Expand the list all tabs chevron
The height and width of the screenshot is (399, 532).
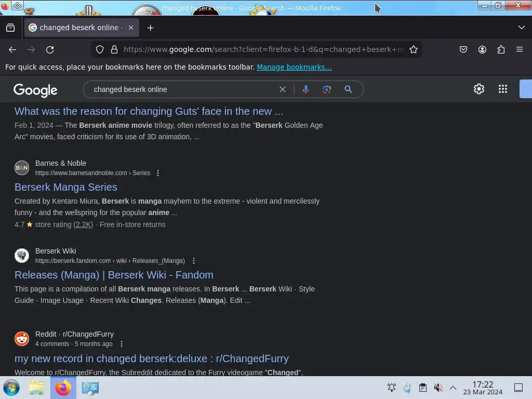click(x=522, y=28)
